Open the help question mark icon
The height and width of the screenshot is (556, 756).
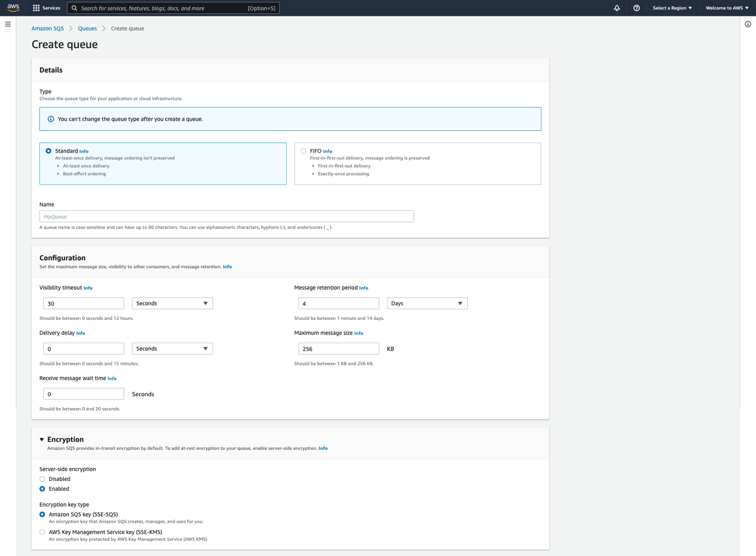[637, 8]
